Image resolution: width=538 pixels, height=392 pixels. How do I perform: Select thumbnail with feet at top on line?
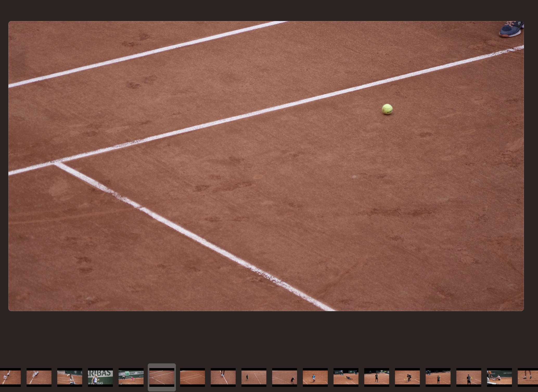(x=223, y=377)
